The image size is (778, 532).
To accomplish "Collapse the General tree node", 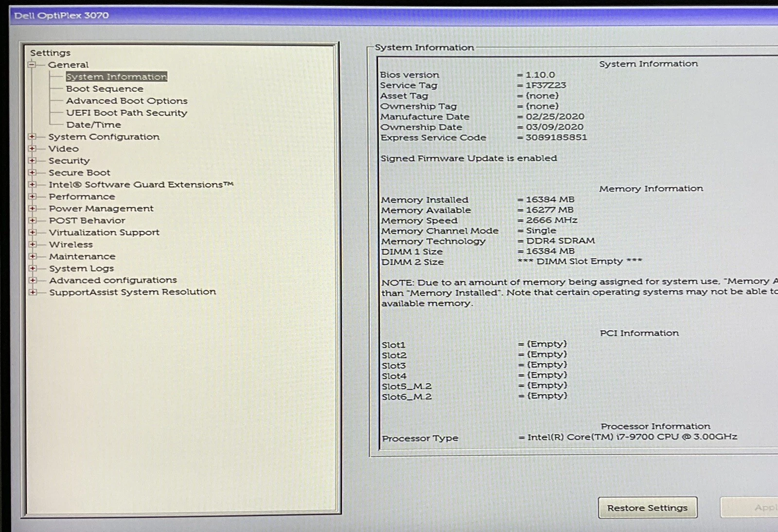I will coord(32,64).
